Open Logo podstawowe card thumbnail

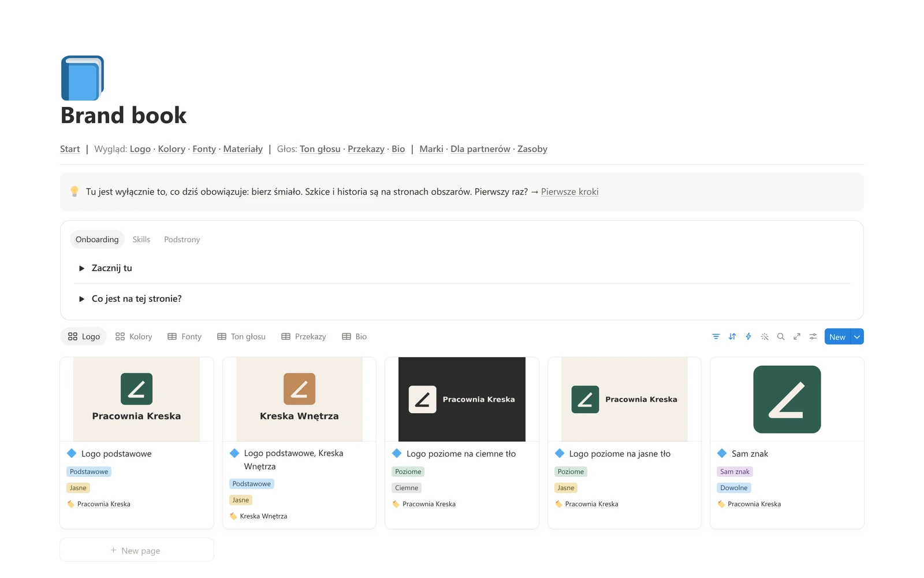(x=137, y=399)
